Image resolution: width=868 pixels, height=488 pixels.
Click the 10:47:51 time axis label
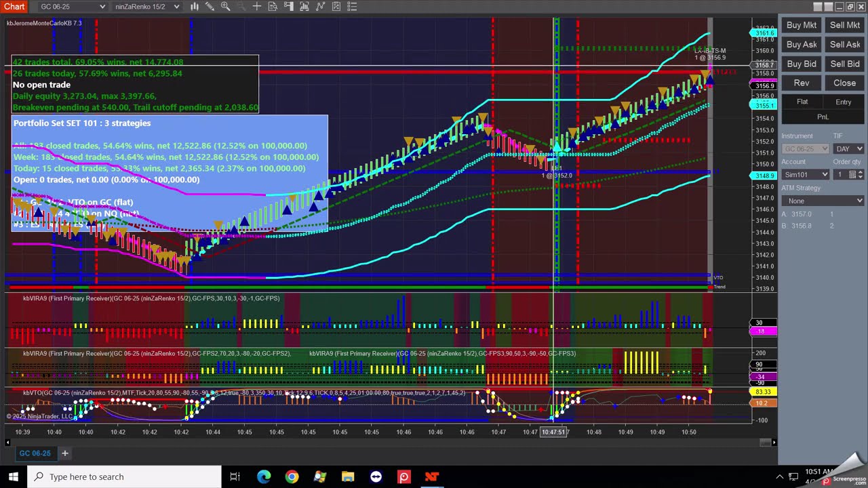555,432
